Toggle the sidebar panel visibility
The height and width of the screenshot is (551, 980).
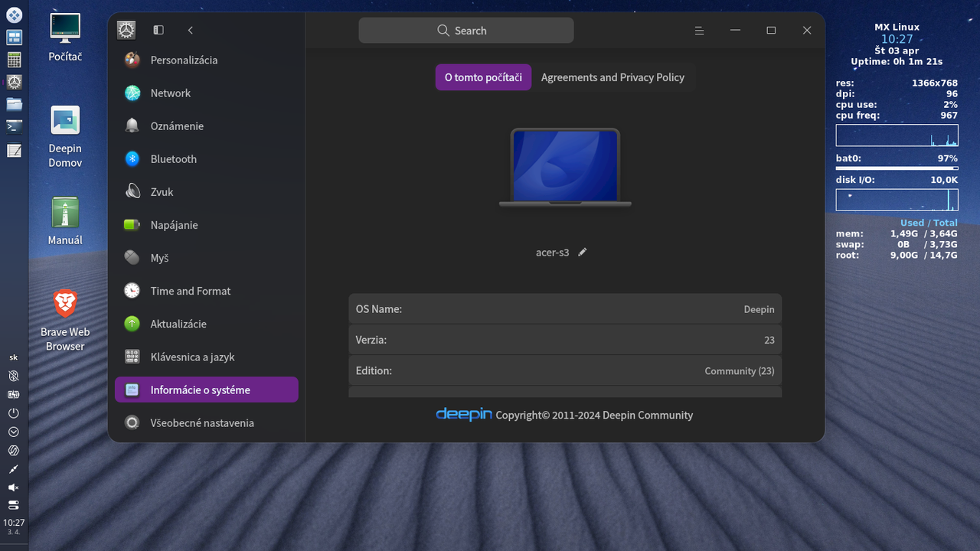pos(158,30)
